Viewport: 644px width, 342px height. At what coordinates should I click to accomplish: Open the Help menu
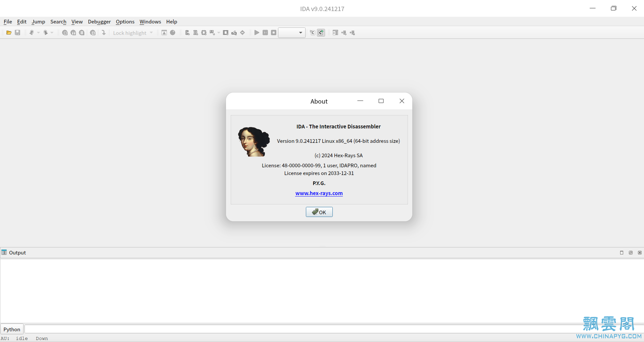172,21
